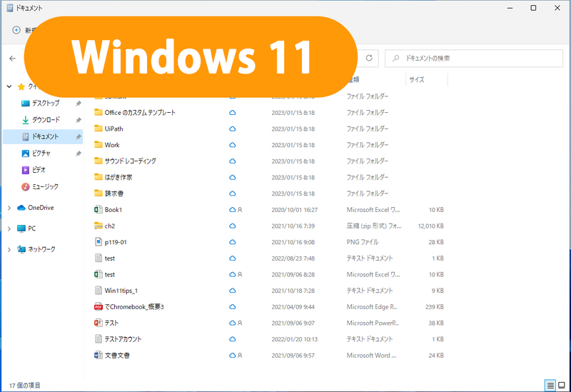Open デスクトップ in Quick access
This screenshot has width=571, height=392.
[45, 103]
